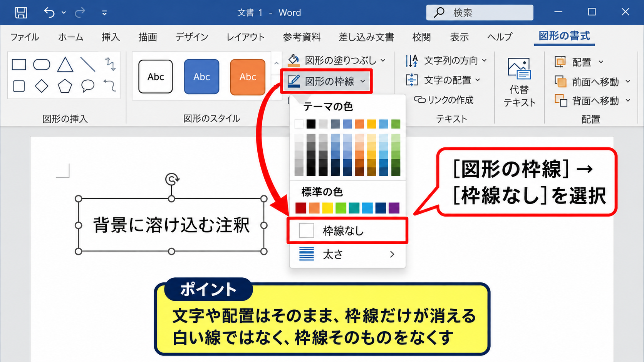
Task: Apply the orange Abc shape style
Action: [248, 77]
